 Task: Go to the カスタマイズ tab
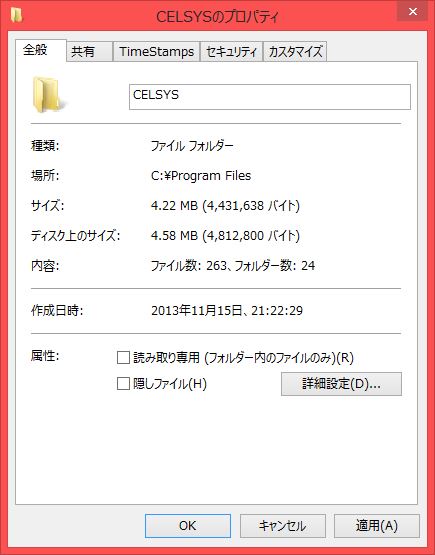pyautogui.click(x=295, y=52)
